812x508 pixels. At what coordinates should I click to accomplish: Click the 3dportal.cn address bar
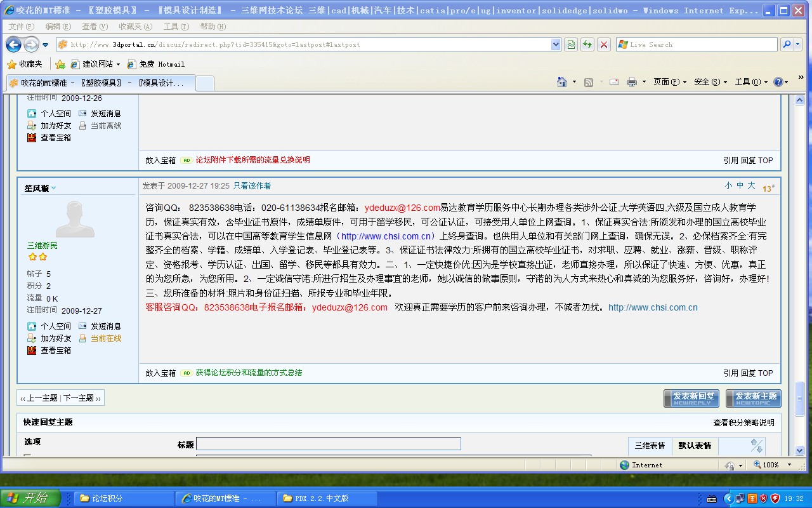tap(303, 44)
